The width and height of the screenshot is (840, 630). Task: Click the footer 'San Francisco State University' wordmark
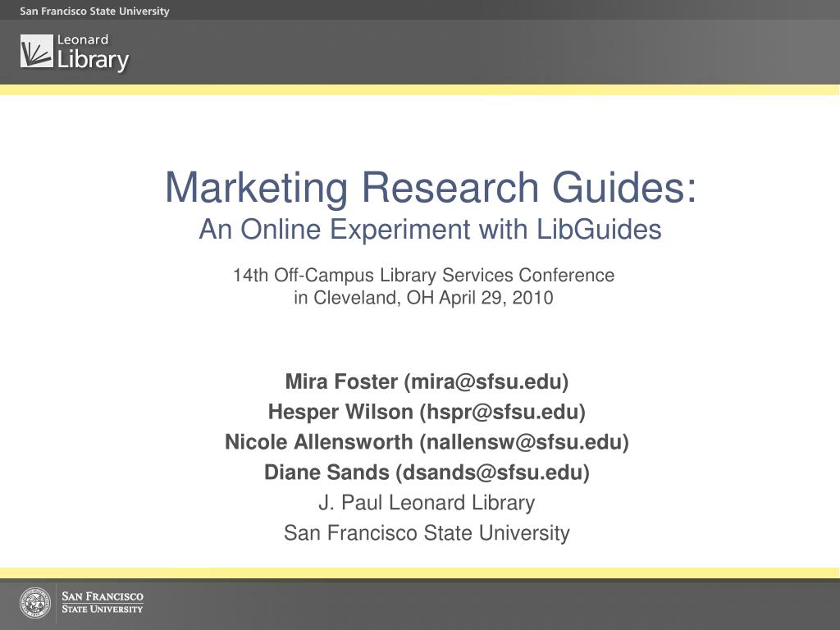(103, 602)
